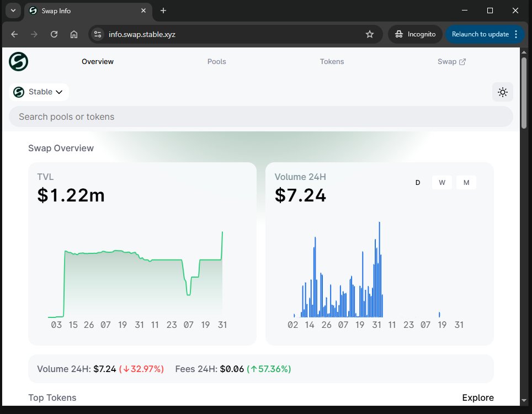Open the tab search dropdown arrow

point(13,10)
